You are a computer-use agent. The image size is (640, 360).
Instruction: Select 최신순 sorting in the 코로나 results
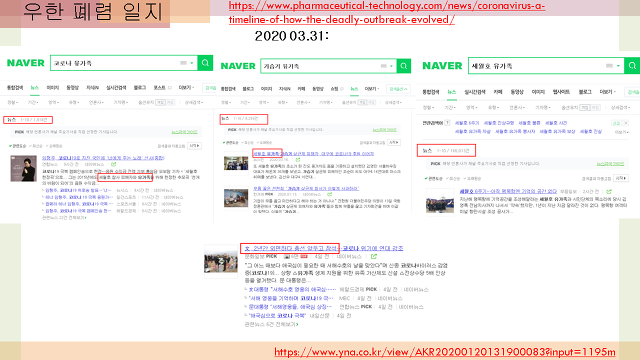tap(36, 146)
